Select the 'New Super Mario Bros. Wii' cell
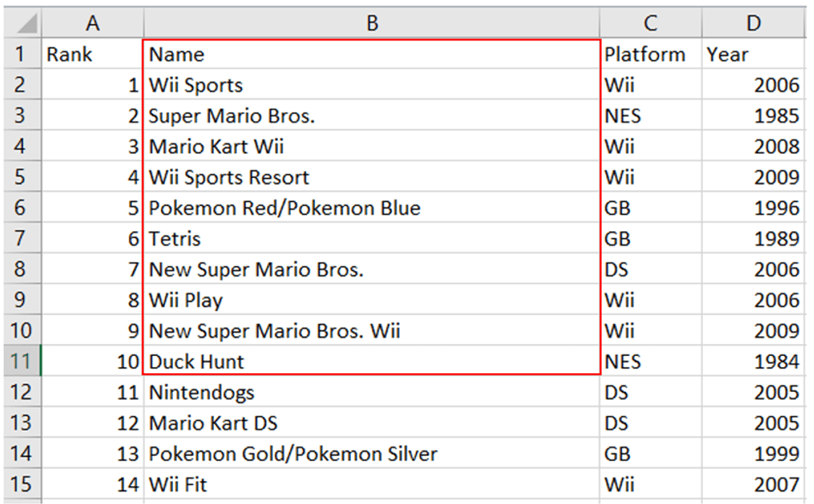Viewport: 814px width, 504px height. tap(371, 330)
